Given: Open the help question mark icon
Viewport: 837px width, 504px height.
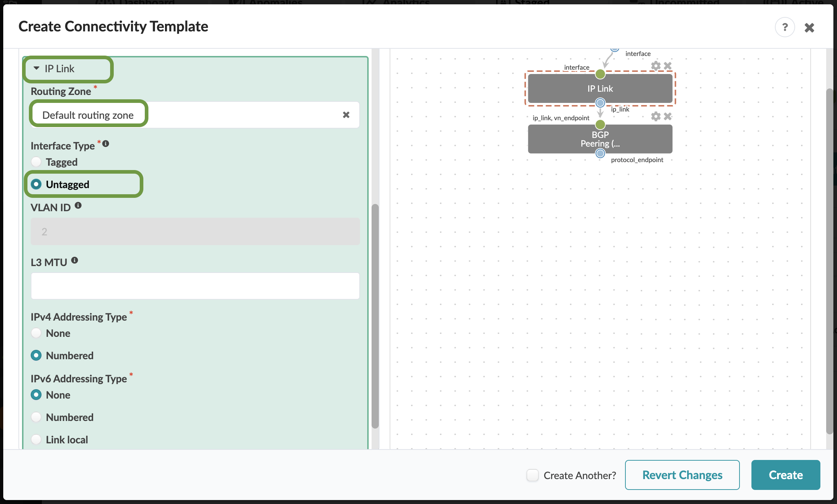Looking at the screenshot, I should (x=785, y=27).
